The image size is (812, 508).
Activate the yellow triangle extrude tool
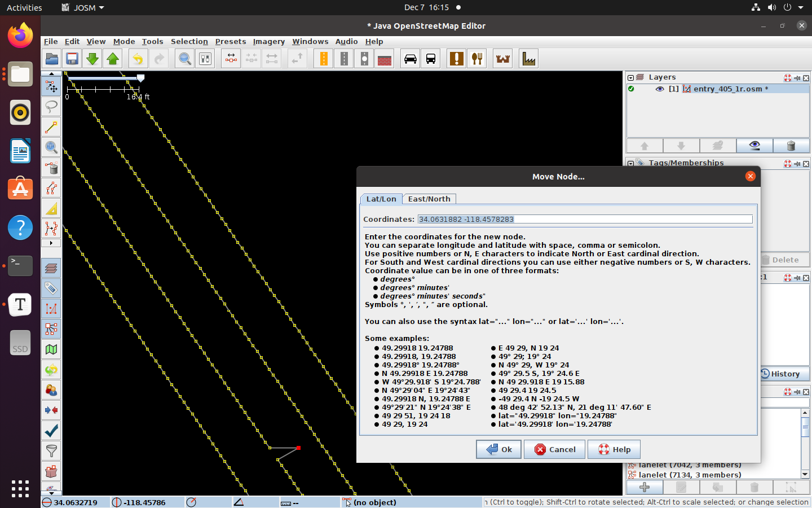tap(51, 208)
